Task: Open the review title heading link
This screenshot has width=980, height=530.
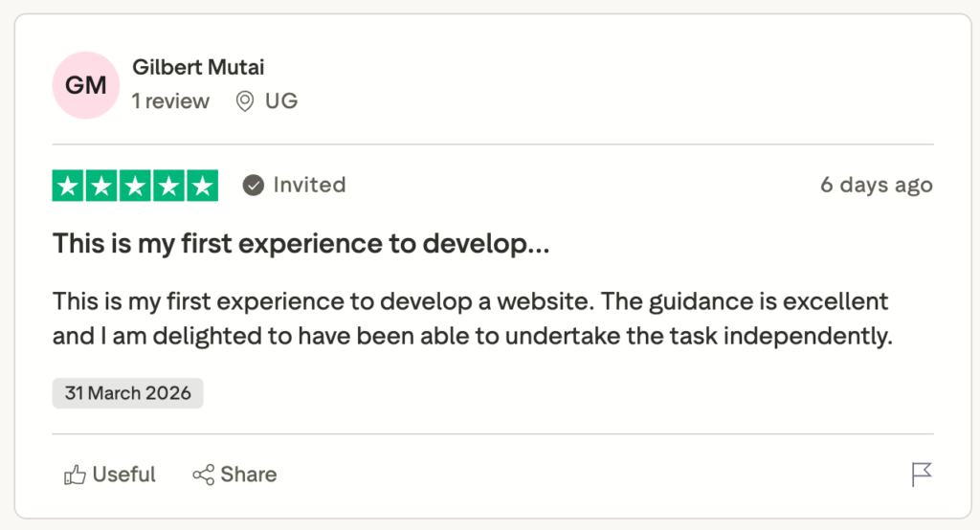Action: [301, 243]
